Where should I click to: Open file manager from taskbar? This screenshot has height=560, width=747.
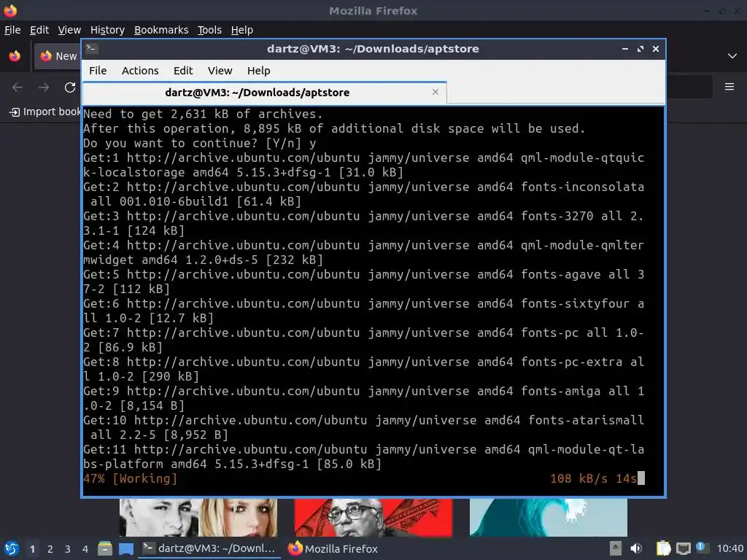click(105, 548)
